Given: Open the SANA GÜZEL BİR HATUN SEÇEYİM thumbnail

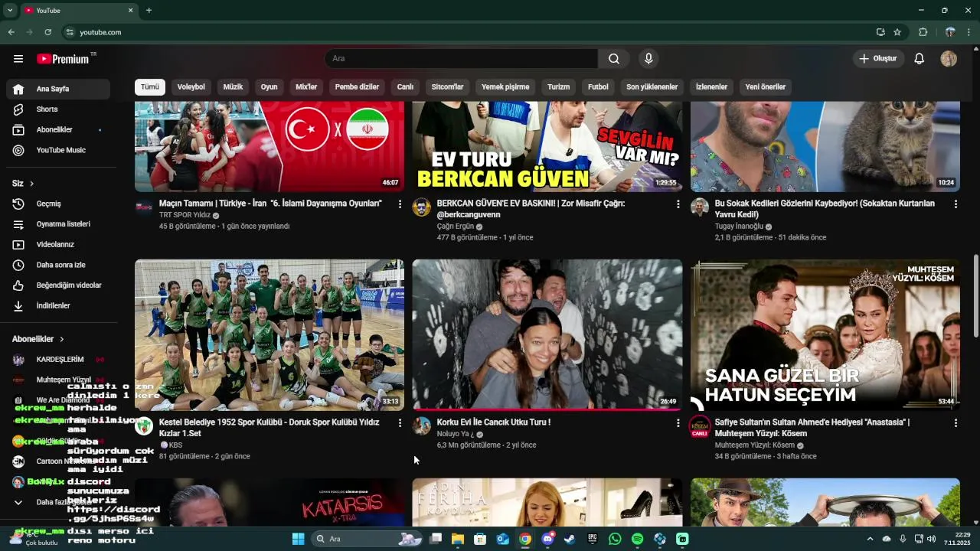Looking at the screenshot, I should pos(825,334).
